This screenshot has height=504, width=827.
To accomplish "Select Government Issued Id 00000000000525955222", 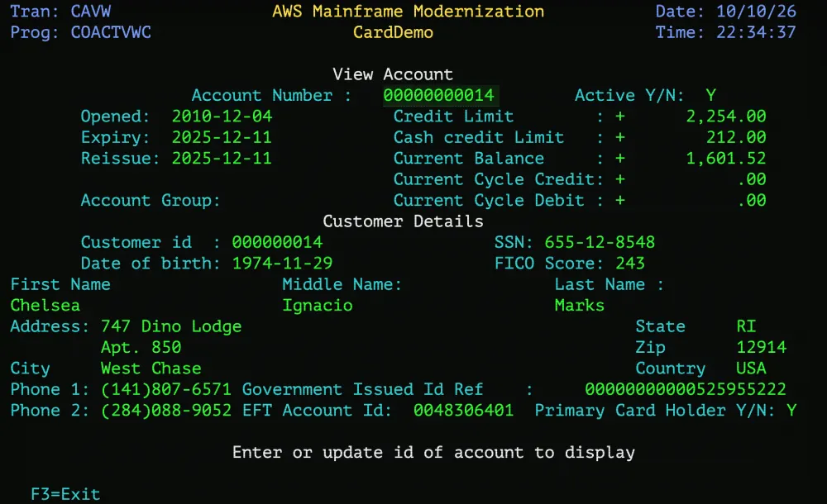I will click(685, 389).
